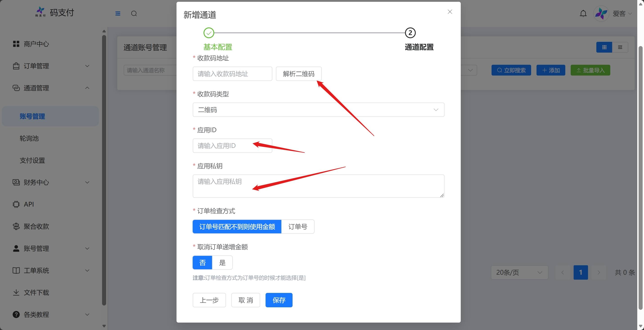Screen dimensions: 644x330
Task: Close the 新增通道 dialog
Action: 450,12
